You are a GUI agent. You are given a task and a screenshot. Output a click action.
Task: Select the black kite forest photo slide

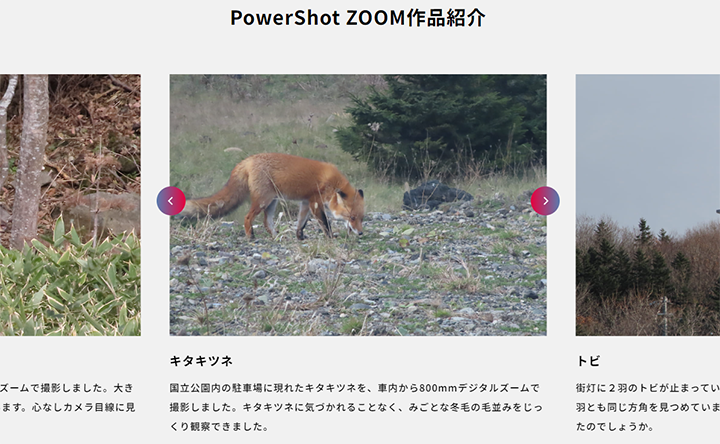(x=648, y=205)
